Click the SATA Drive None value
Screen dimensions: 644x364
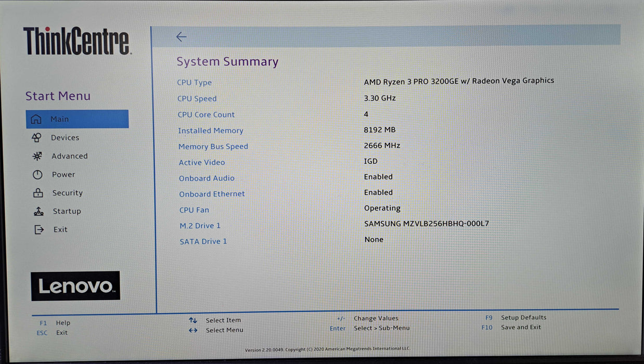click(374, 240)
